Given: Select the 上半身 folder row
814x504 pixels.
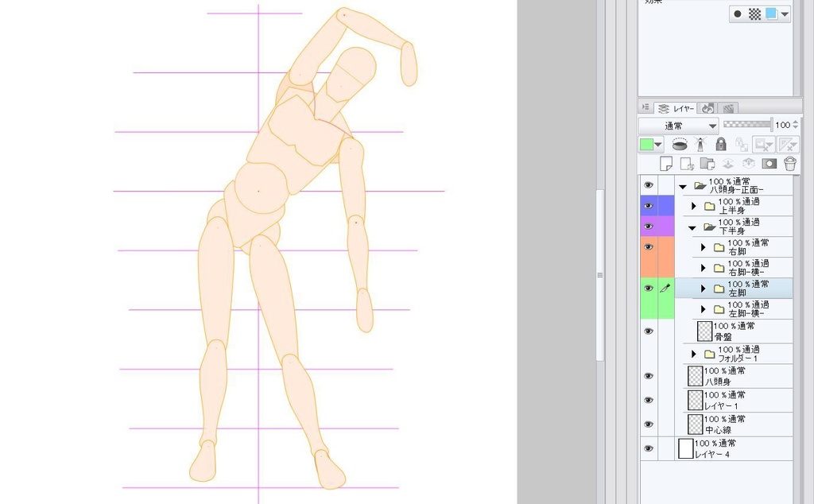Looking at the screenshot, I should [734, 206].
